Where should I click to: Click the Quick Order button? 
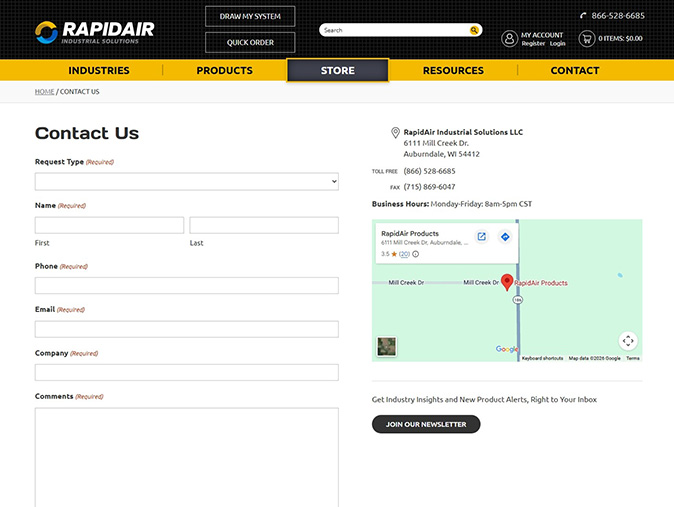[x=250, y=43]
